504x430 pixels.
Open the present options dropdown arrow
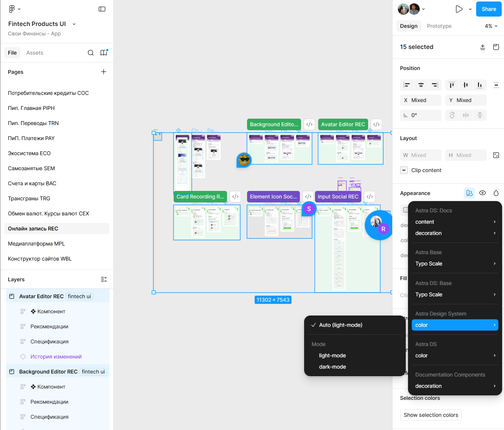click(x=470, y=9)
